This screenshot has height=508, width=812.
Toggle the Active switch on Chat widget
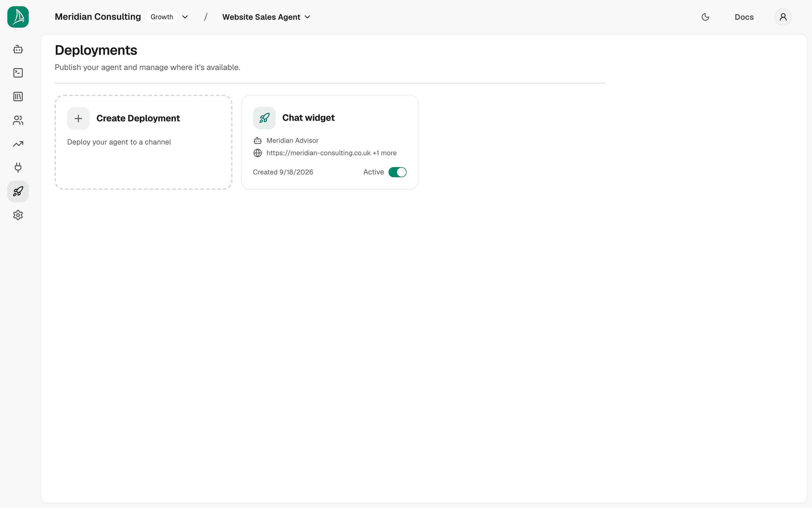[398, 172]
